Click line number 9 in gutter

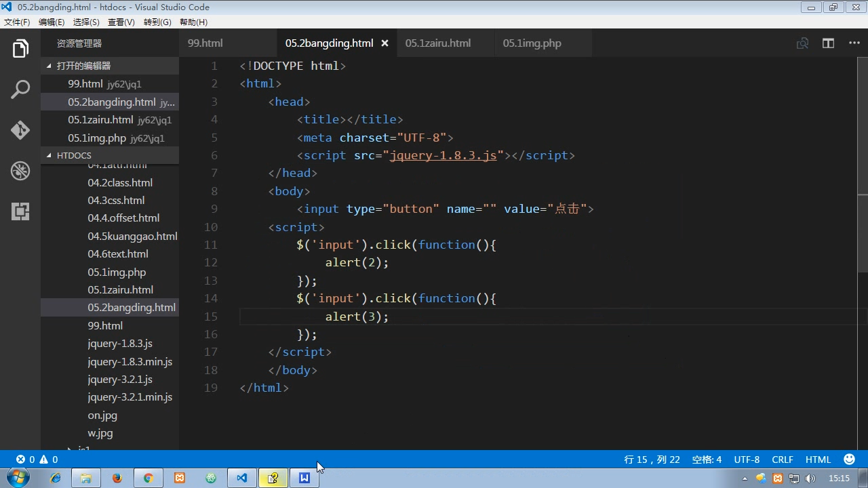(214, 209)
